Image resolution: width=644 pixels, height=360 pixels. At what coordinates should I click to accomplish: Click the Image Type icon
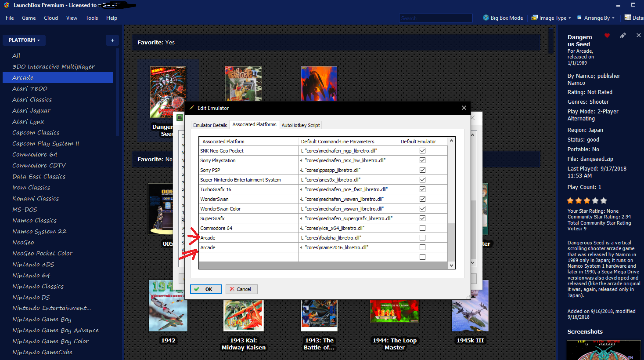534,18
